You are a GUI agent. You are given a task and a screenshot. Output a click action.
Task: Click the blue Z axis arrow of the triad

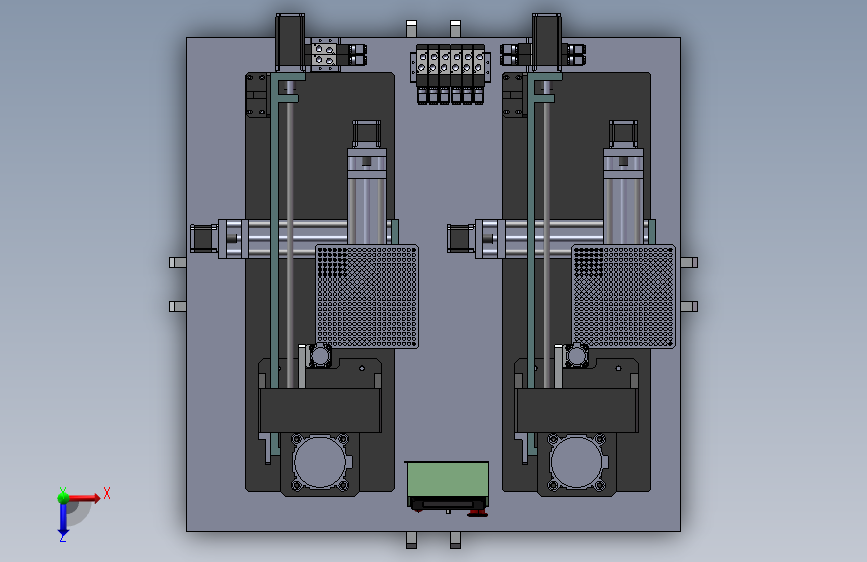(x=63, y=520)
